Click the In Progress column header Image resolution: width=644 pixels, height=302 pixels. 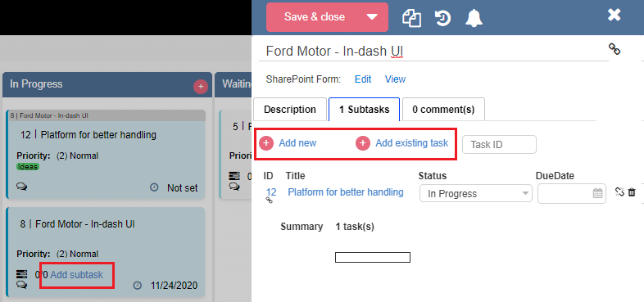(107, 84)
